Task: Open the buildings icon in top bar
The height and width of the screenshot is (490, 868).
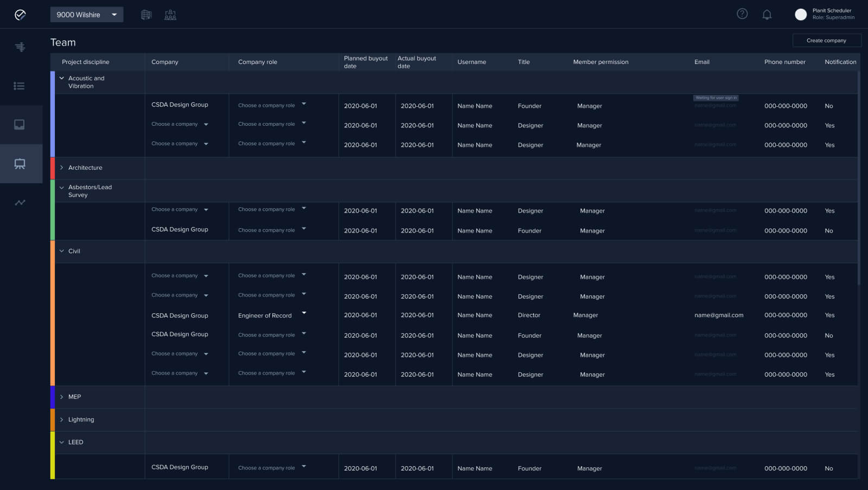Action: (146, 15)
